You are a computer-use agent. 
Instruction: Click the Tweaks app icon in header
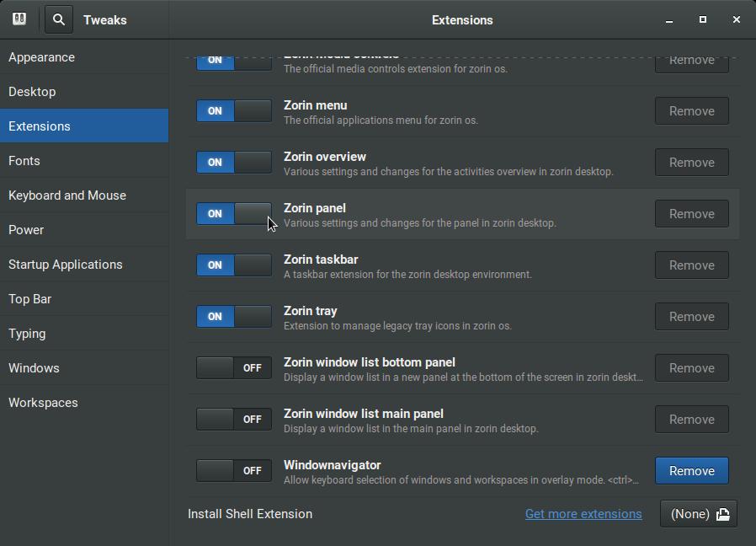(x=19, y=19)
